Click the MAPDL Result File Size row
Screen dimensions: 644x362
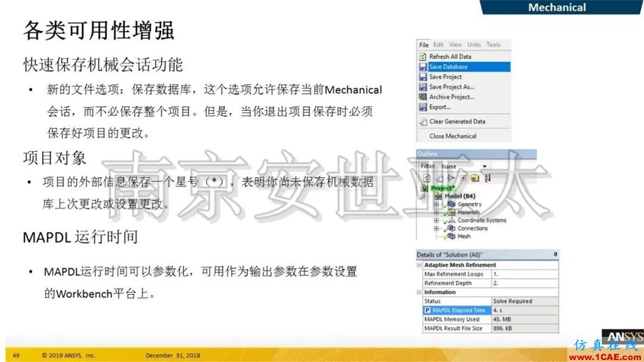pos(491,328)
